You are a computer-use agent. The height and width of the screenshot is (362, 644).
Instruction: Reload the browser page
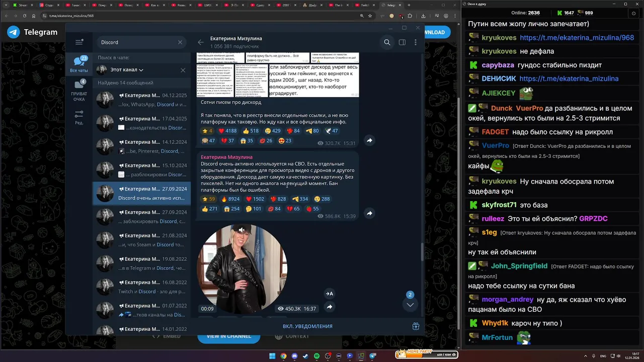[x=25, y=16]
